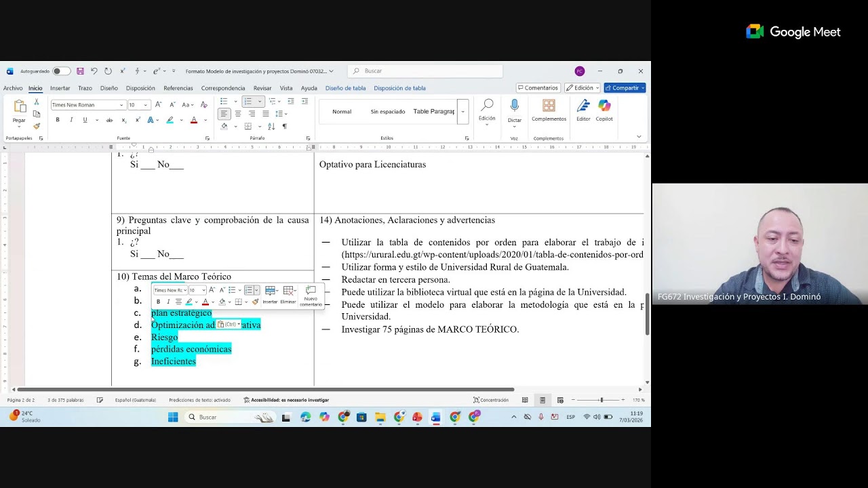
Task: Apply the Normal style
Action: 342,112
